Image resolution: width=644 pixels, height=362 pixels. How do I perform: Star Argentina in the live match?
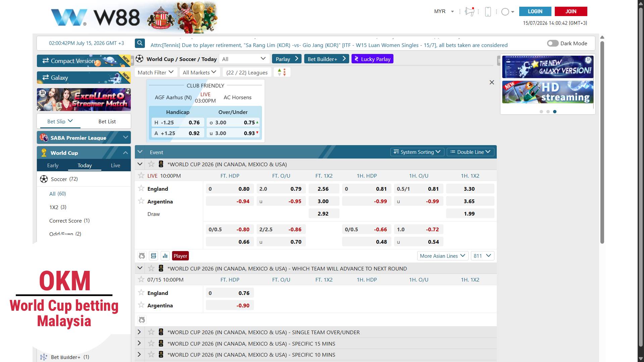(141, 201)
